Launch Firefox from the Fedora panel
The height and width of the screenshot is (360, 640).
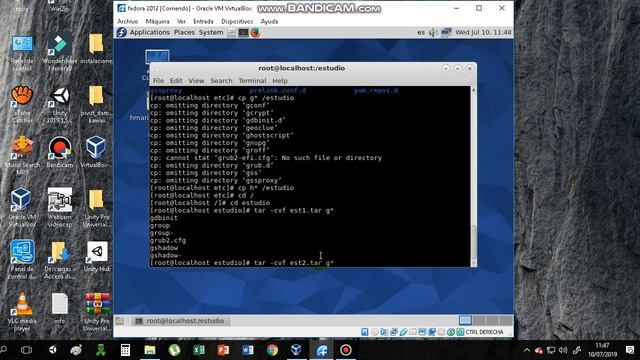point(255,32)
